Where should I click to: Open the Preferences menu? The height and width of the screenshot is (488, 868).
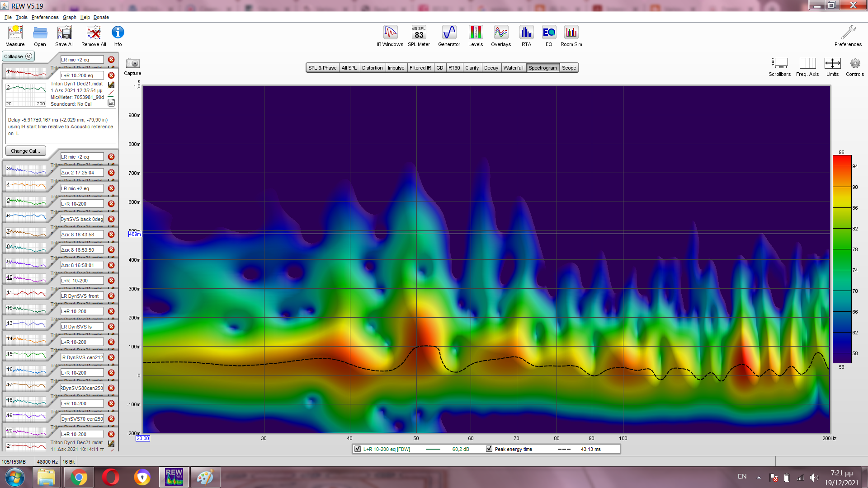[45, 17]
